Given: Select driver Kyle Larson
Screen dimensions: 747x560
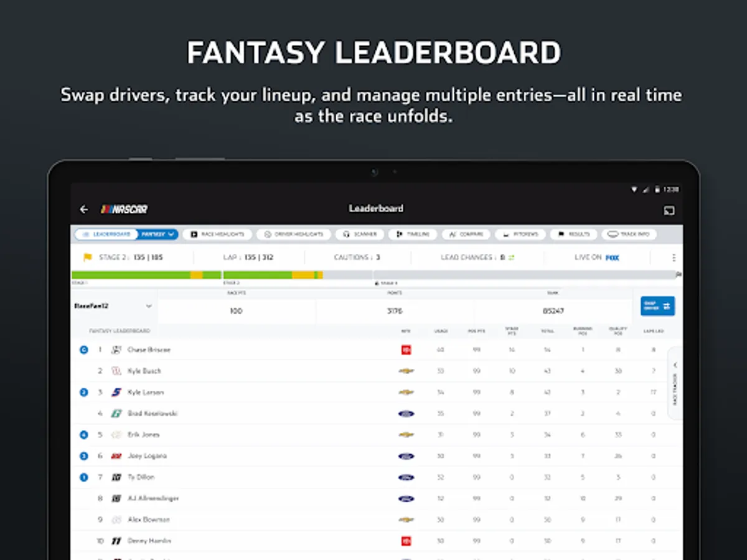Looking at the screenshot, I should [145, 392].
